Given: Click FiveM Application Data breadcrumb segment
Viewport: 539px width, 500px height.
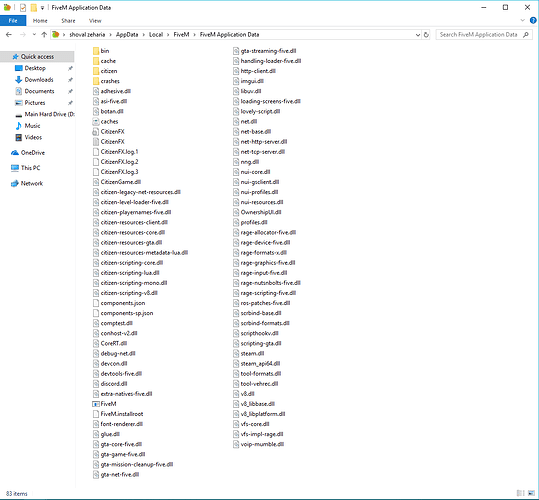Looking at the screenshot, I should (x=229, y=35).
